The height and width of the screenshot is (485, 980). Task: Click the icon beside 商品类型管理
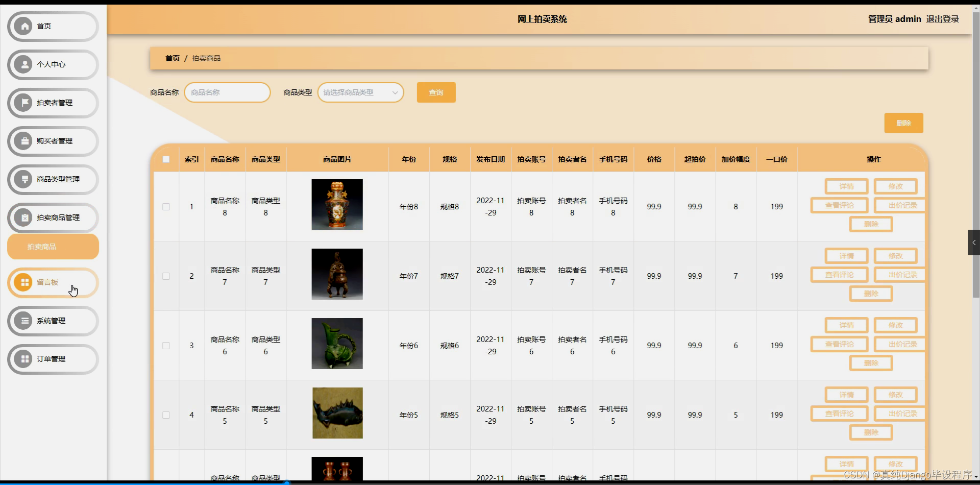point(23,179)
